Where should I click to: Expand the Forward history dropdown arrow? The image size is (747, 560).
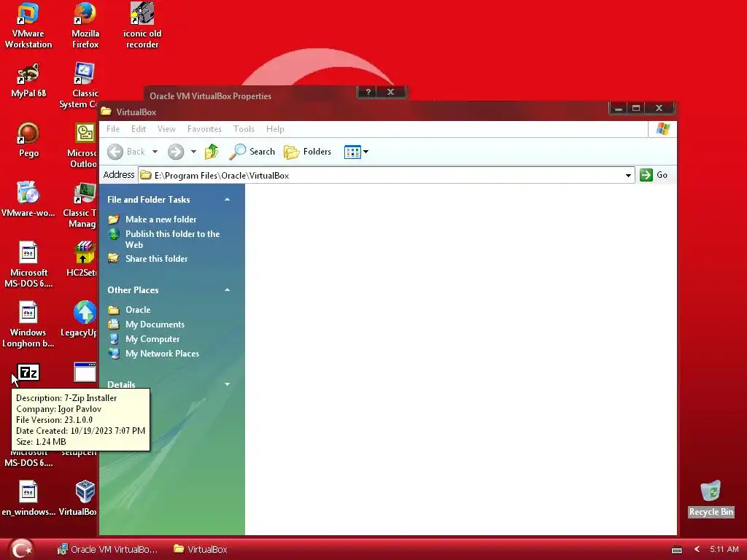tap(193, 152)
